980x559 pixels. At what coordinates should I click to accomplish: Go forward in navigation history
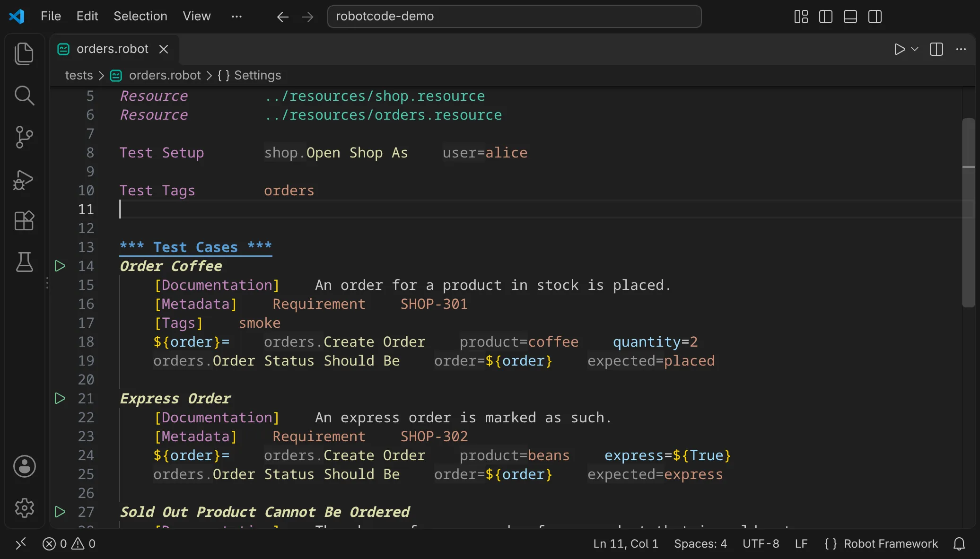point(307,17)
